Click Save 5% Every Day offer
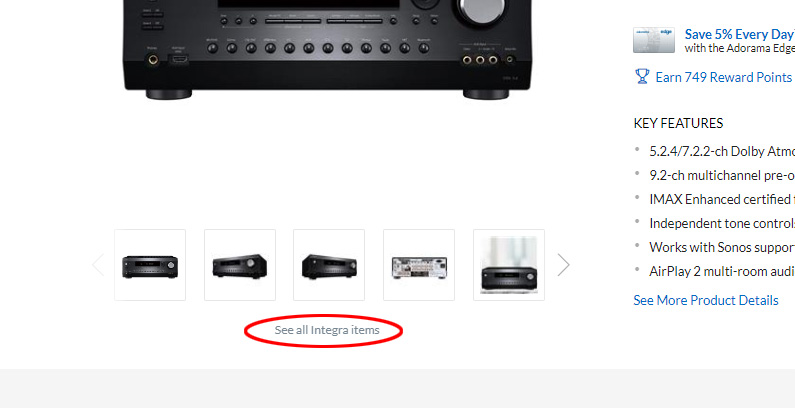Image resolution: width=795 pixels, height=408 pixels. point(739,34)
